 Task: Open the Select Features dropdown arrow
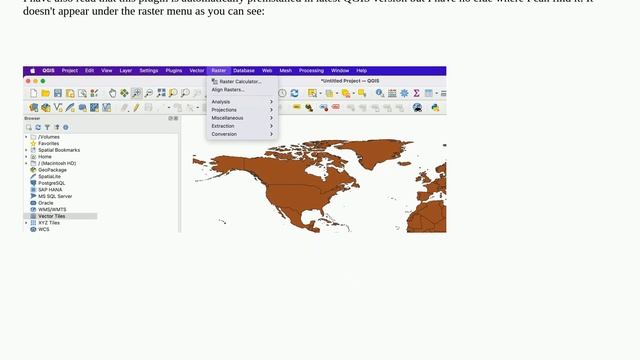[x=320, y=93]
